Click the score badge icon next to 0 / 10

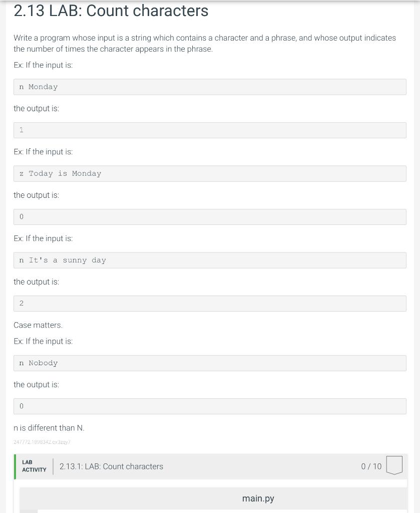click(394, 465)
